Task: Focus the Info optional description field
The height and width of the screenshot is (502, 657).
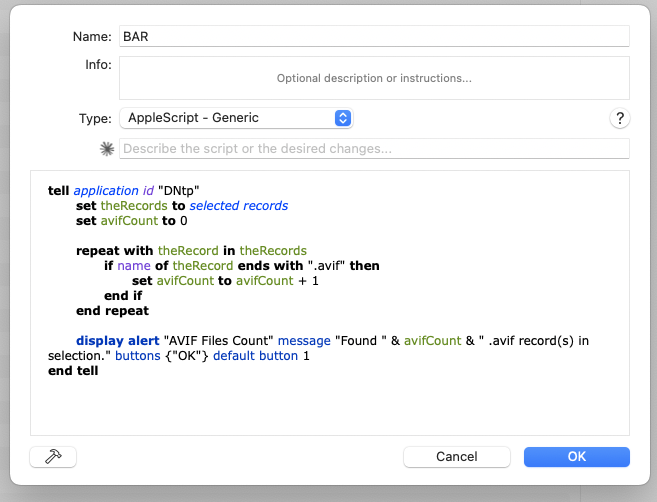Action: click(373, 77)
